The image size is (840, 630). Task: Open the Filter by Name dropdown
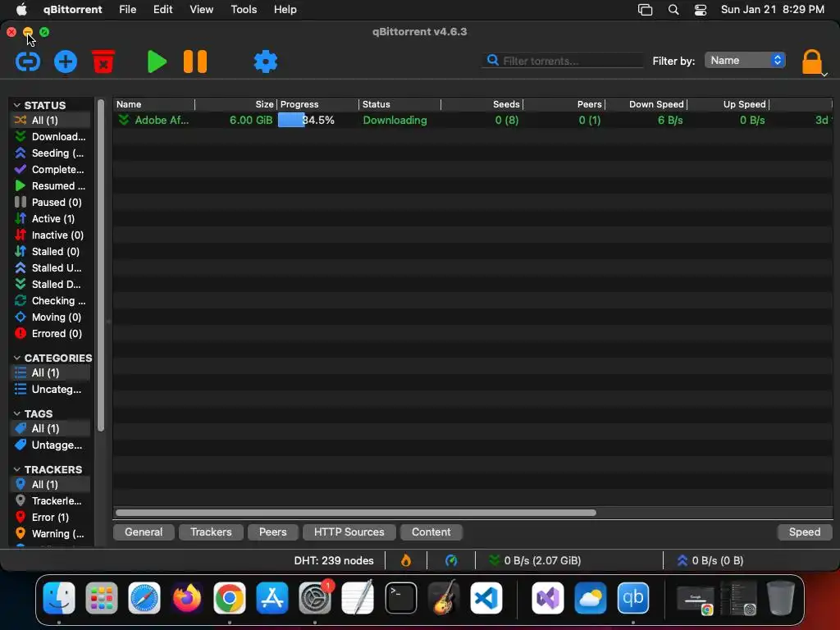click(x=745, y=61)
